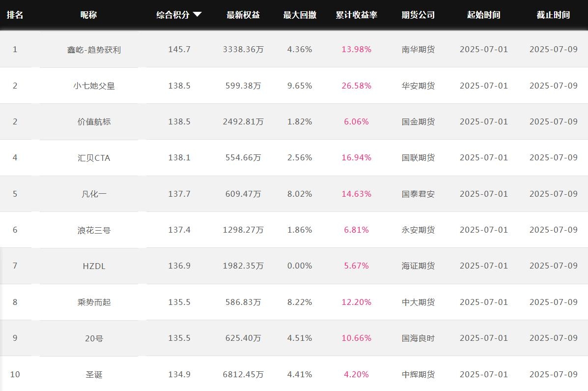Viewport: 588px width, 391px height.
Task: Select equity value 609.47万
Action: (x=243, y=194)
